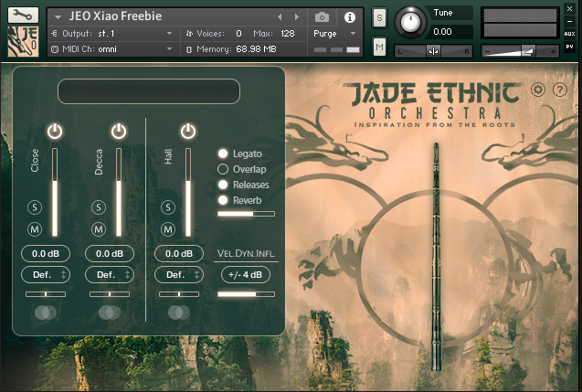Solo the Decca microphone

(99, 207)
